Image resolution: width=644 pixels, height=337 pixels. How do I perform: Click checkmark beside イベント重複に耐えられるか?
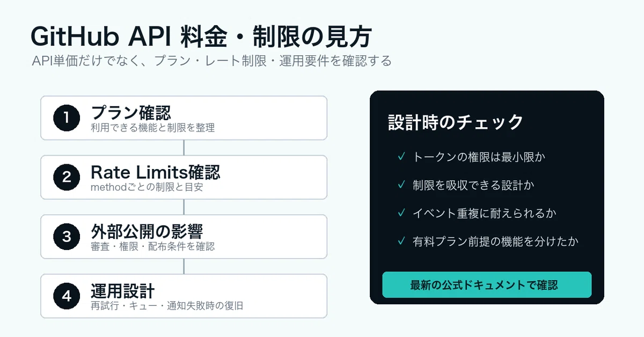401,213
